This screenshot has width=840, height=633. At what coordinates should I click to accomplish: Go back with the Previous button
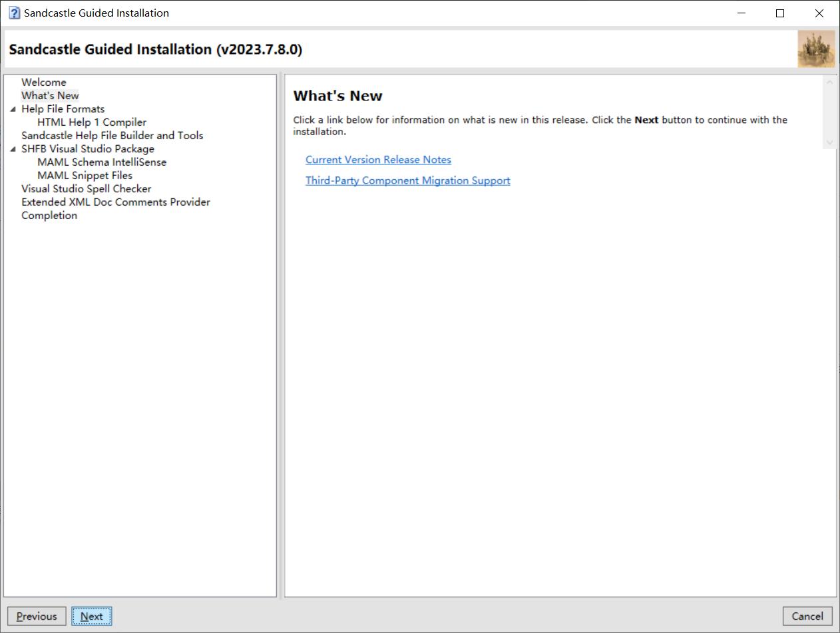tap(37, 616)
